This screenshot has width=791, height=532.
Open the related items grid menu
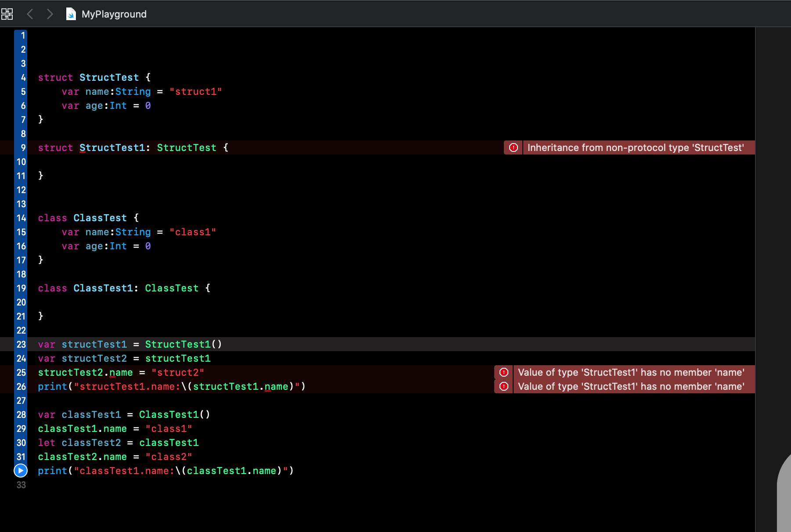tap(7, 14)
